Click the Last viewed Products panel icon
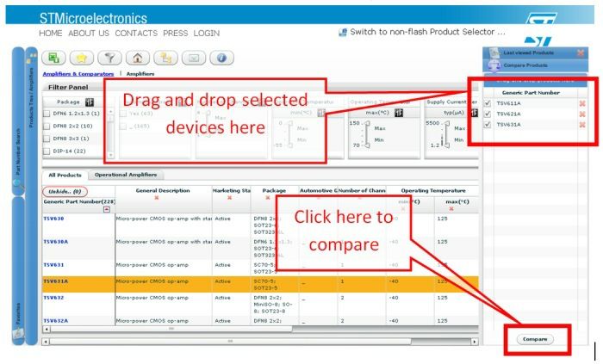 click(494, 53)
